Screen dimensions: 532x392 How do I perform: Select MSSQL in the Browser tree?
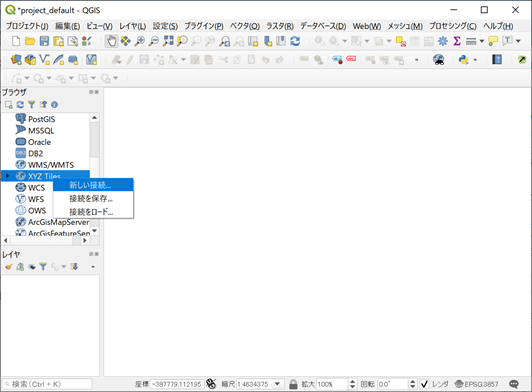pos(41,131)
